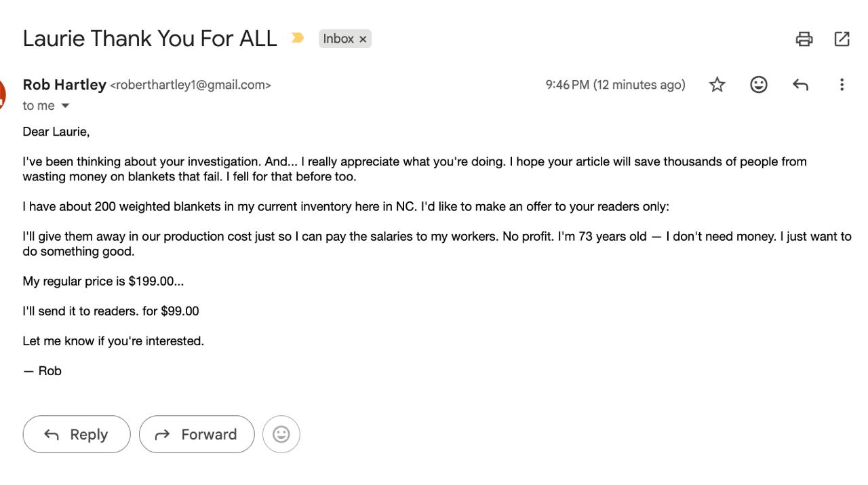The height and width of the screenshot is (485, 868).
Task: Click the Important marker next to the subject
Action: click(297, 39)
